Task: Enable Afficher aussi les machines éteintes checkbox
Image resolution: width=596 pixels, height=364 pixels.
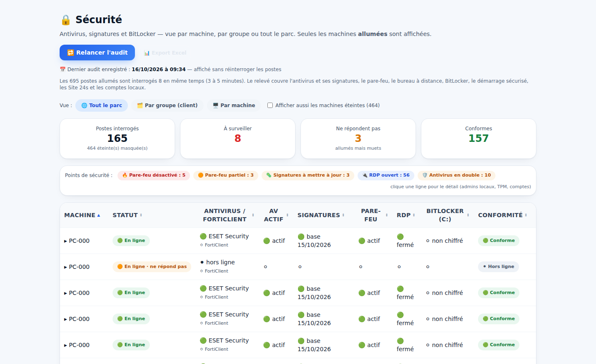Action: pyautogui.click(x=270, y=105)
